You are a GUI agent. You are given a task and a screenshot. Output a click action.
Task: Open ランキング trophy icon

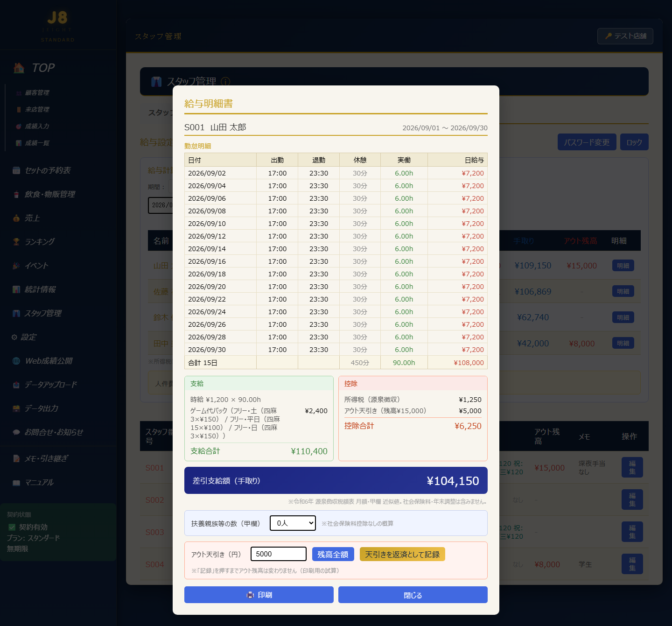tap(16, 242)
